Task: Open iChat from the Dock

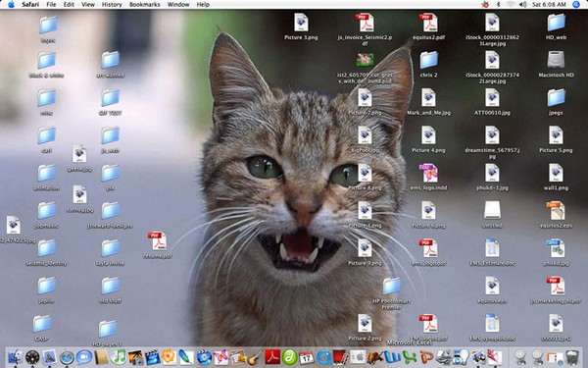Action: coord(84,357)
